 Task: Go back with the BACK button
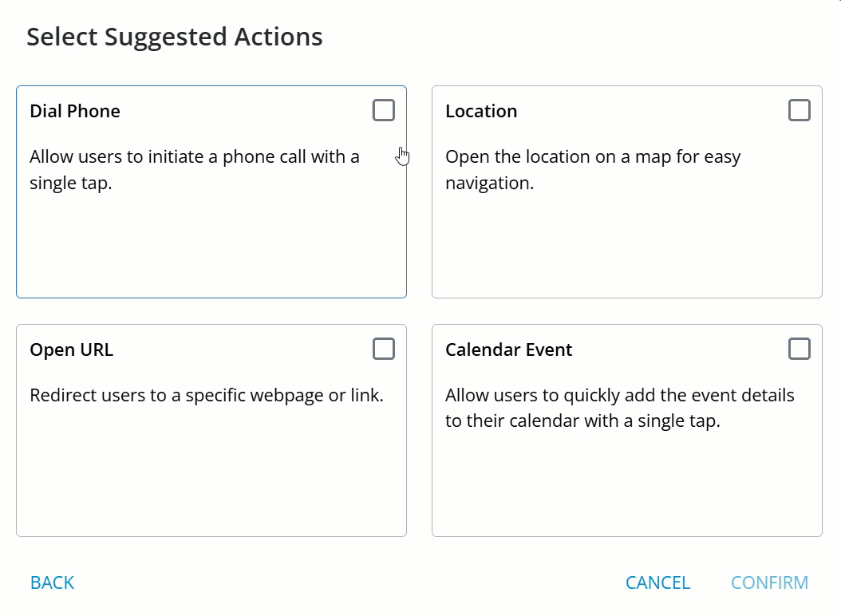[x=52, y=582]
